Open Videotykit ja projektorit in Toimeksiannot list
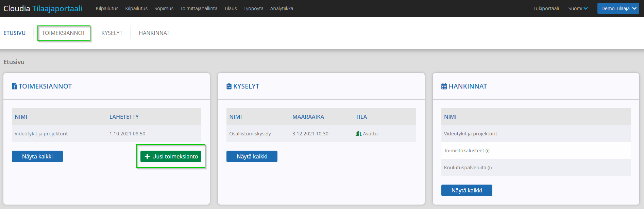The image size is (644, 209). coord(41,134)
